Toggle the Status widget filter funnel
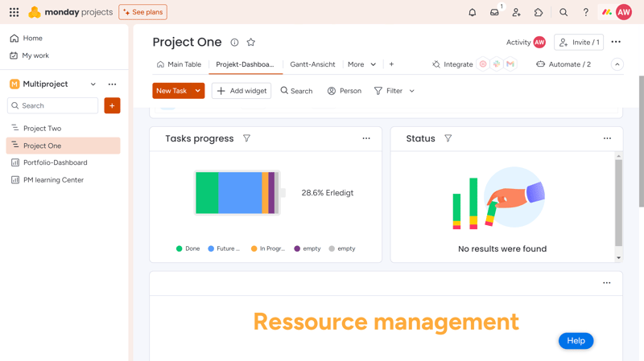The image size is (644, 361). [448, 138]
